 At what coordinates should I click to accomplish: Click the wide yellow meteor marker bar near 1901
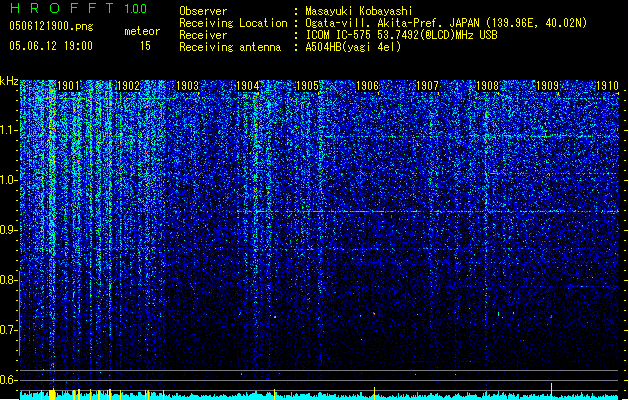(x=52, y=394)
